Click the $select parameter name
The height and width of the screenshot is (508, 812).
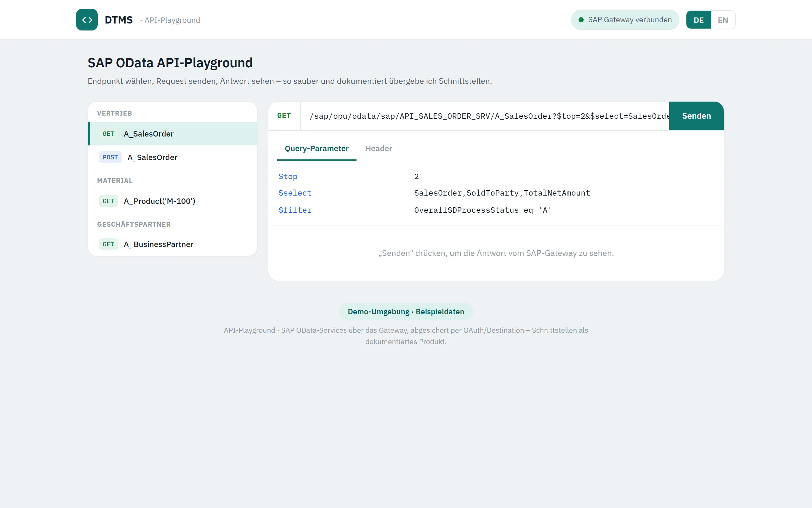[295, 193]
